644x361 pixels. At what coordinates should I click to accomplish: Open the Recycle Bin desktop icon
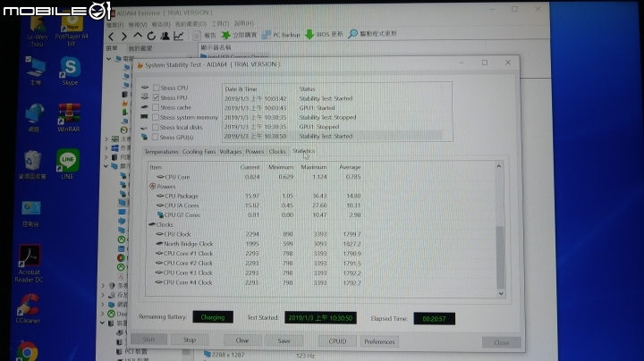tap(32, 164)
